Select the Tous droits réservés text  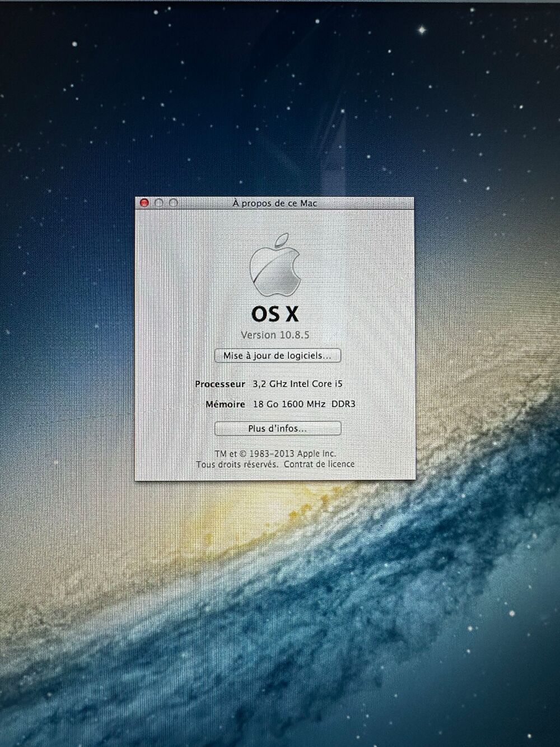click(x=237, y=464)
